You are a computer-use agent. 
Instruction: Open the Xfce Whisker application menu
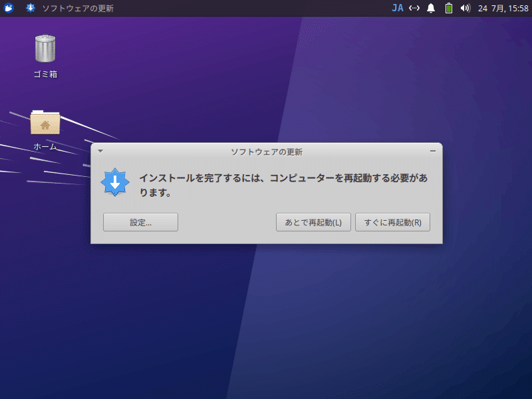[9, 8]
